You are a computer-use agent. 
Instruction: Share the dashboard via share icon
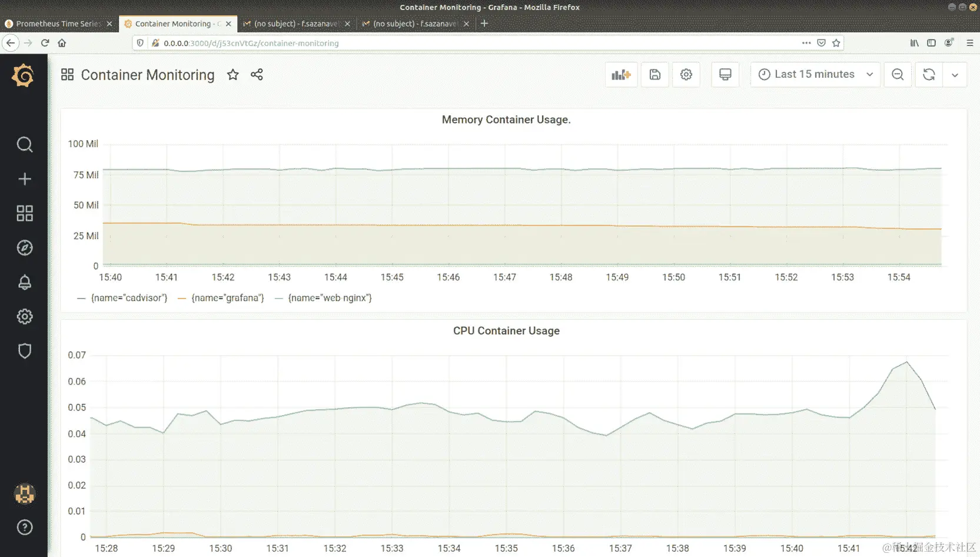pyautogui.click(x=257, y=75)
